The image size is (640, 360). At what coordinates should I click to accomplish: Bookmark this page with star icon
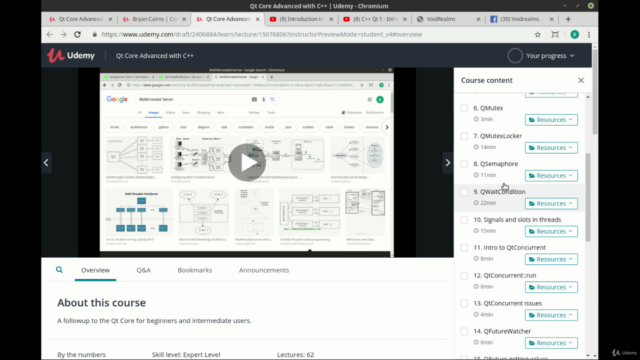pos(538,35)
